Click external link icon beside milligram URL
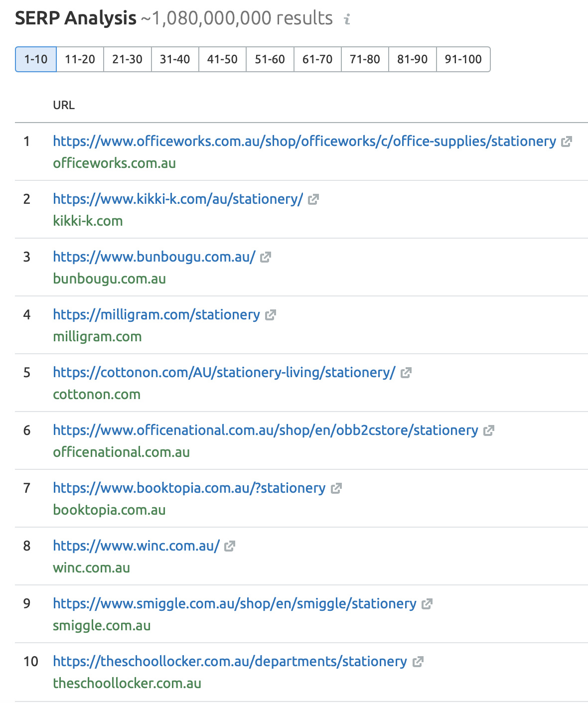Screen dimensions: 588x703 (271, 315)
